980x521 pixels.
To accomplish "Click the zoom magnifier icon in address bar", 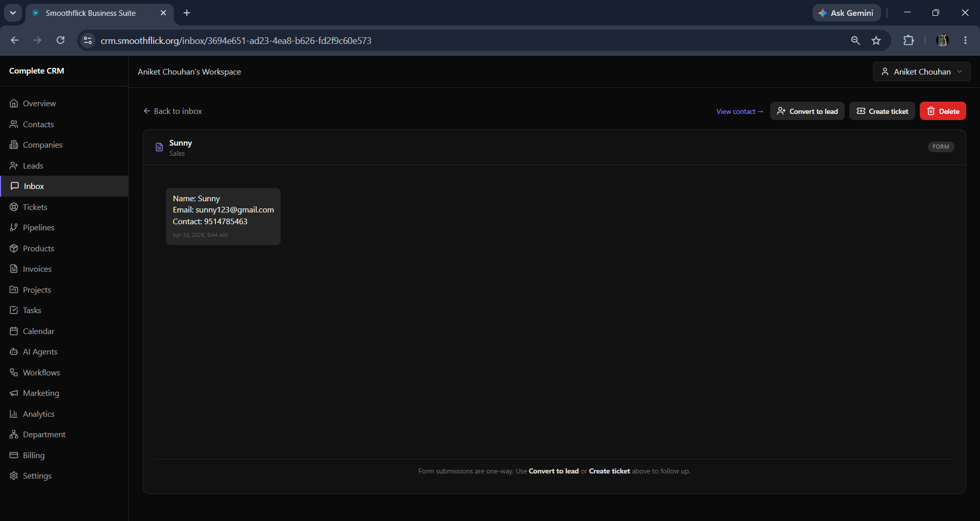I will 855,40.
